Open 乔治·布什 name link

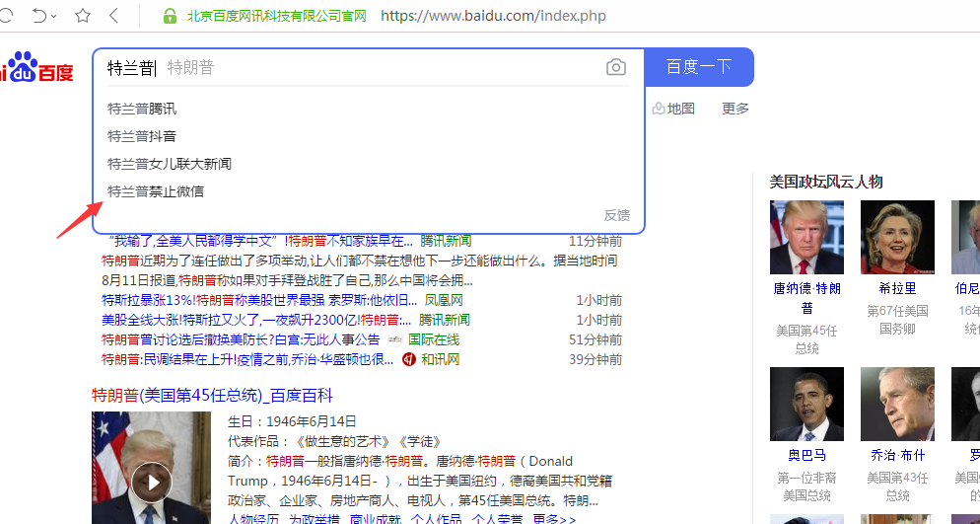coord(897,455)
